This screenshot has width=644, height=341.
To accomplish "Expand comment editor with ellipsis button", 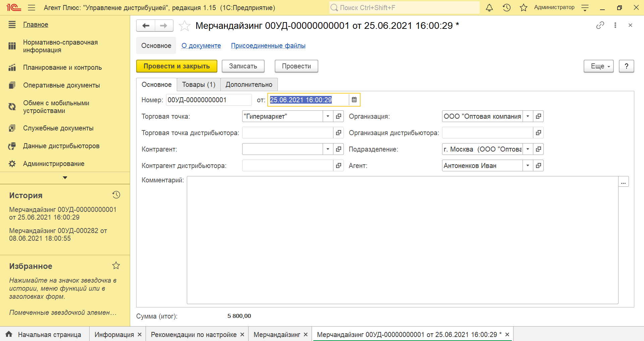I will (623, 181).
